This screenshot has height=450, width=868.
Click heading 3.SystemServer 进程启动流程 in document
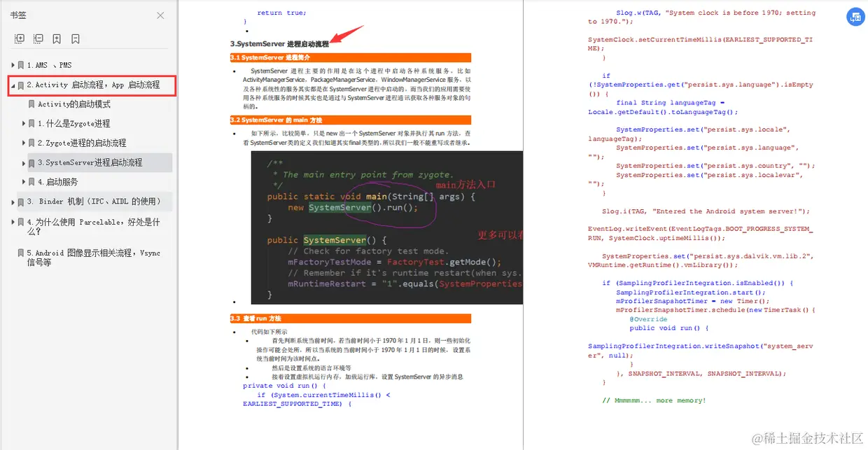click(279, 43)
